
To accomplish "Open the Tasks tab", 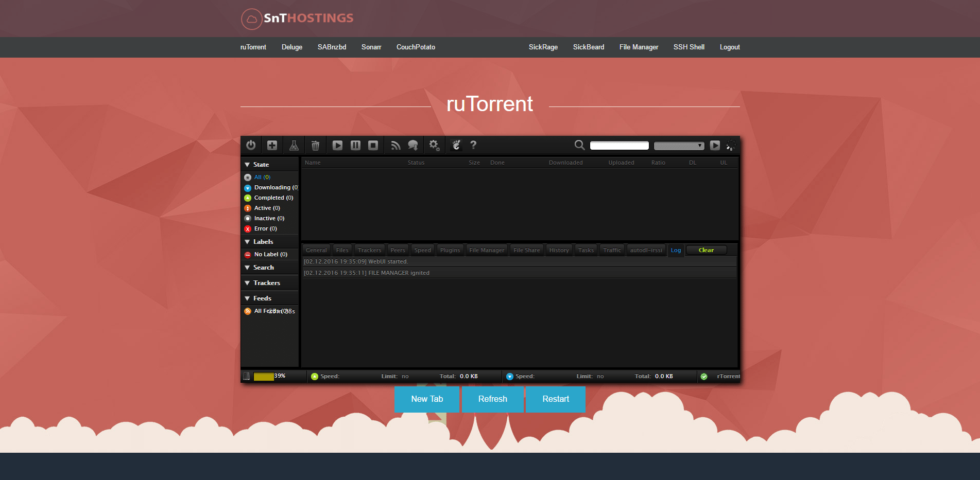I will (x=586, y=250).
